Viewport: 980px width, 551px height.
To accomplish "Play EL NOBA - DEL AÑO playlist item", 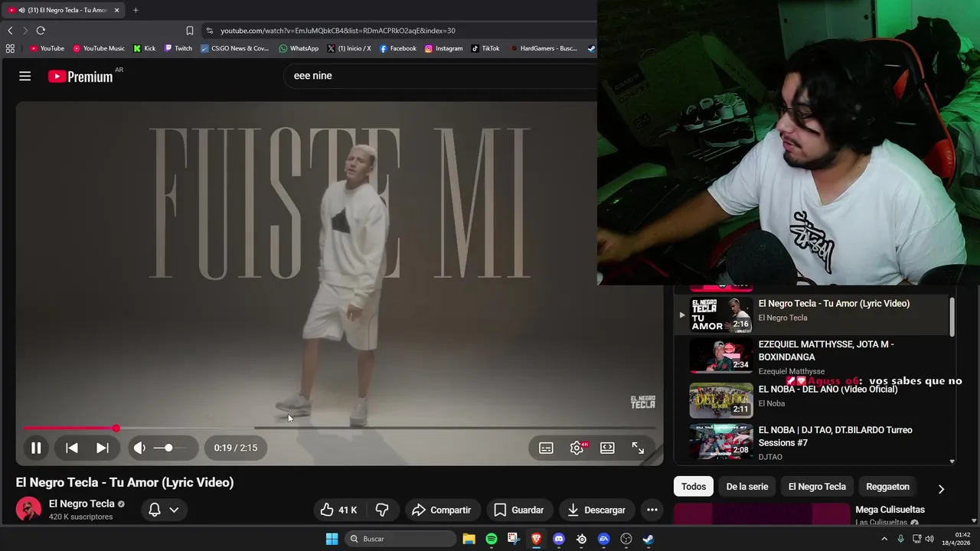I will coord(812,399).
